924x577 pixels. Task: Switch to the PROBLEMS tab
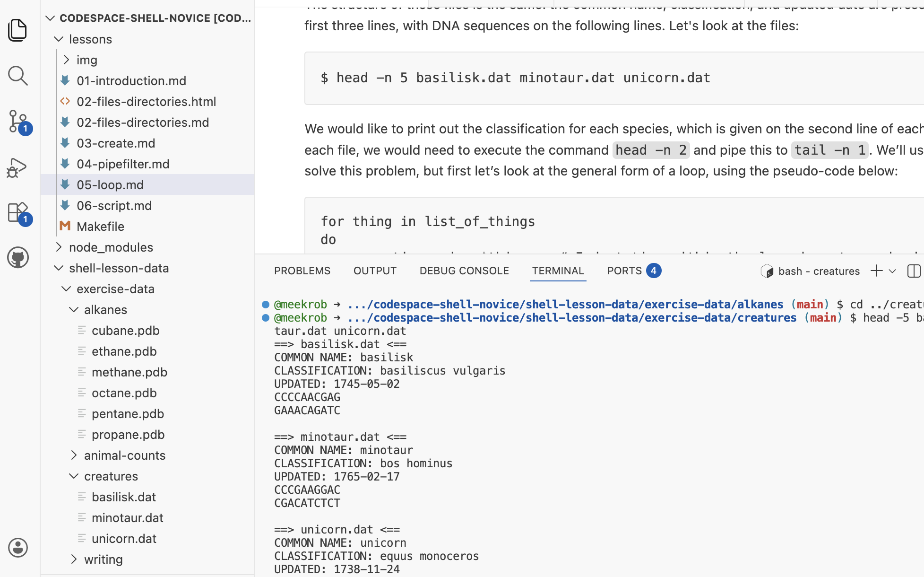[302, 271]
